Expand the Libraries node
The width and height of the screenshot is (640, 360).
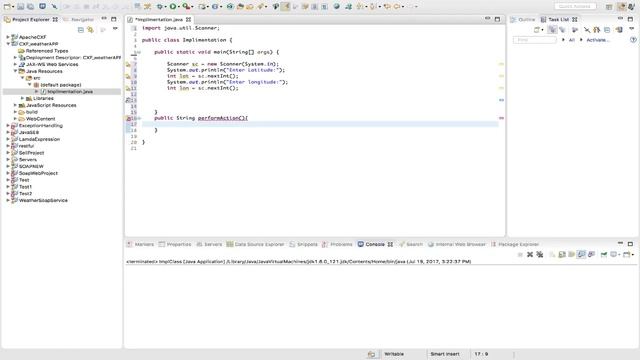(x=22, y=98)
